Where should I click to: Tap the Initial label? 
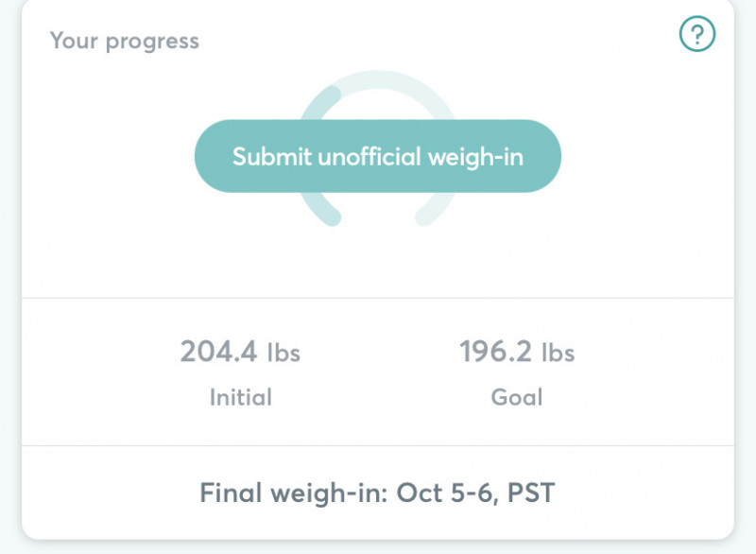[x=240, y=396]
